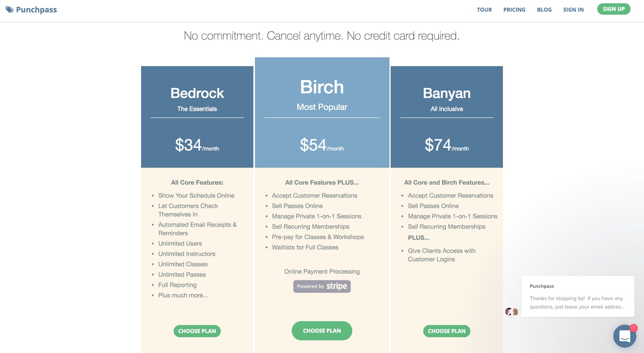
Task: Click the Bedrock $34/month price
Action: (x=197, y=144)
